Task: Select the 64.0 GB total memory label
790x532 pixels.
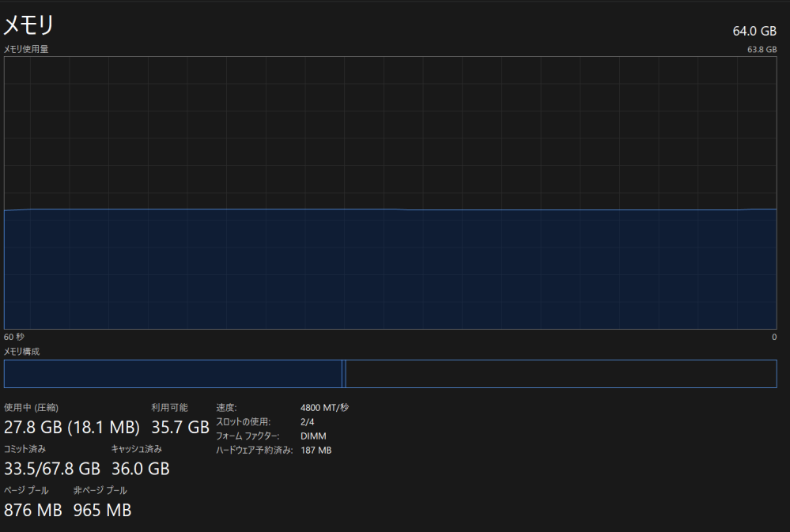Action: click(754, 32)
